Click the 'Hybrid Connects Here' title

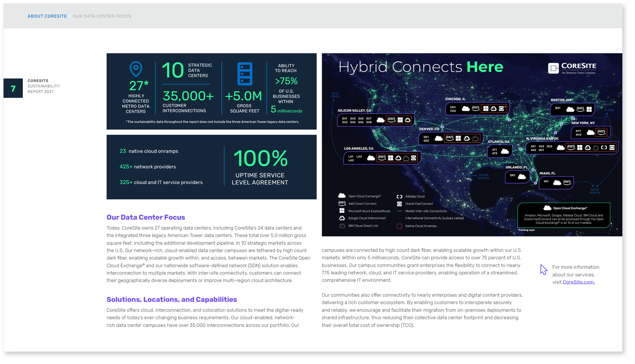(421, 67)
